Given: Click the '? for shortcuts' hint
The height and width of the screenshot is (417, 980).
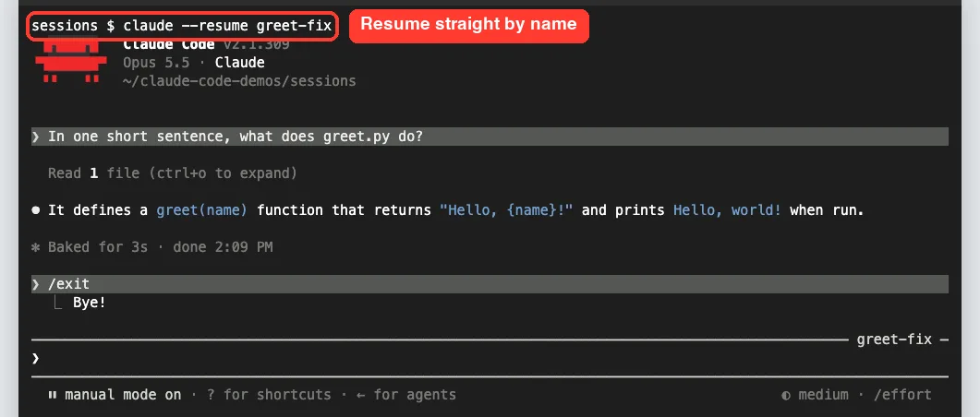Looking at the screenshot, I should point(269,395).
